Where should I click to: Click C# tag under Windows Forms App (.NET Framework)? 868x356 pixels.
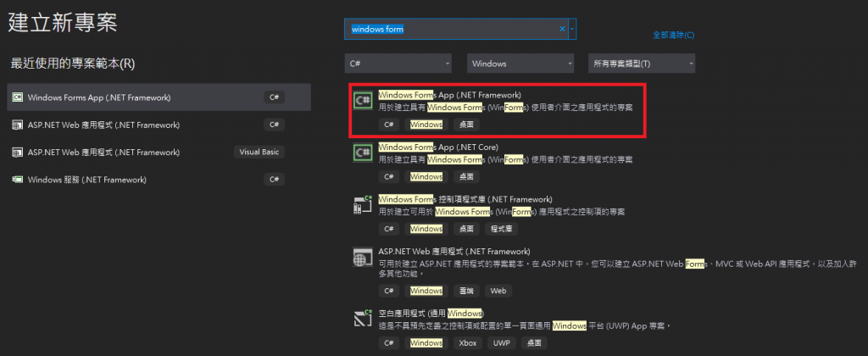(x=389, y=125)
